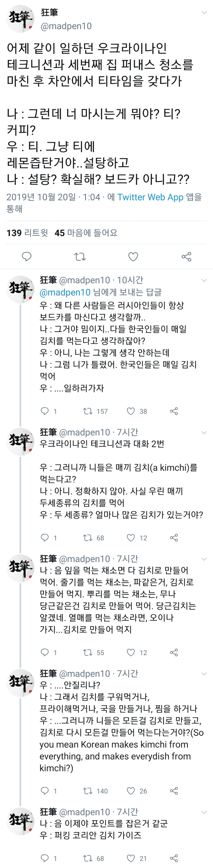
Task: Click the main tweet's profile avatar
Action: tap(21, 19)
